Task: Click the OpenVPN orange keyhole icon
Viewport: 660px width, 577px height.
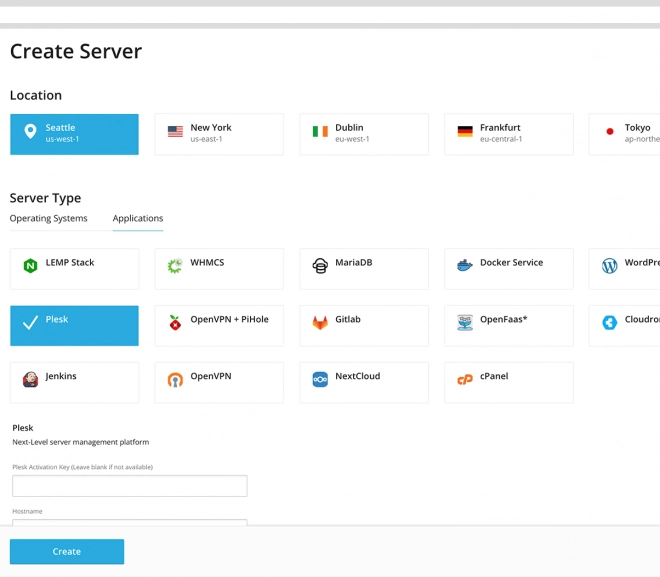Action: pos(175,380)
